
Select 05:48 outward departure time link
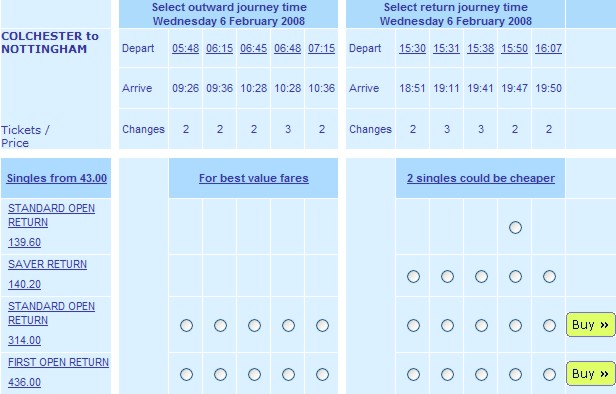point(185,48)
